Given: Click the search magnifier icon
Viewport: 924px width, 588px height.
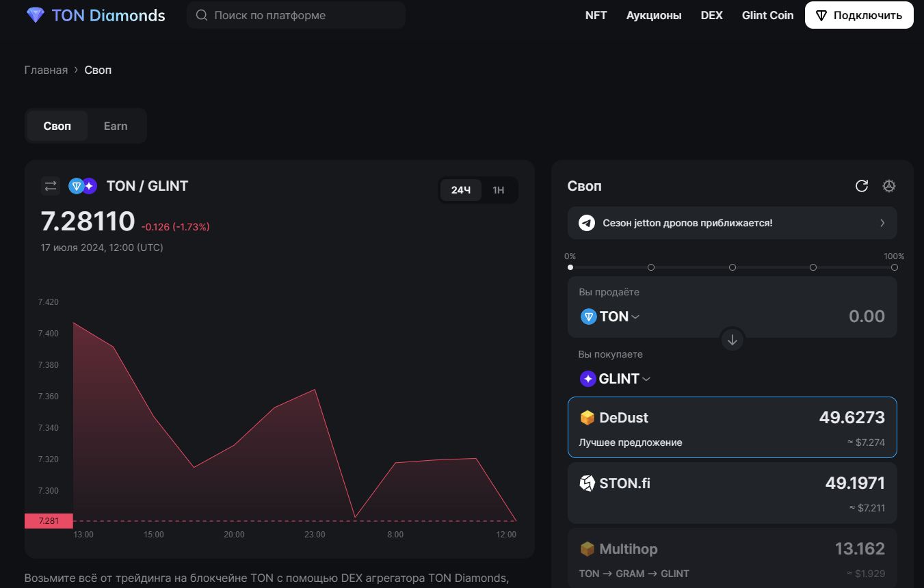Looking at the screenshot, I should click(202, 15).
